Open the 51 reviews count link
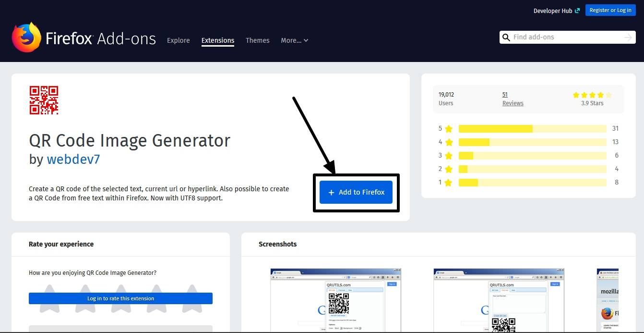The height and width of the screenshot is (333, 644). pos(505,95)
